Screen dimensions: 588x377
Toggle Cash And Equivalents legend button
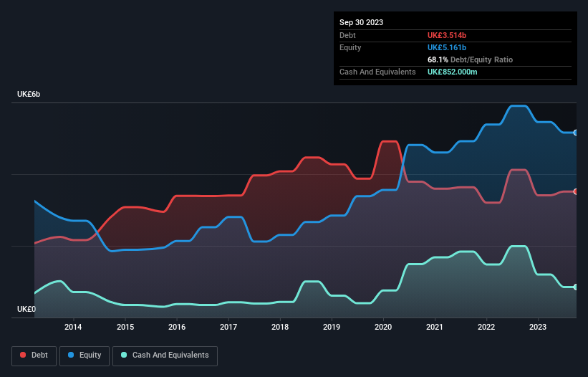tap(165, 355)
